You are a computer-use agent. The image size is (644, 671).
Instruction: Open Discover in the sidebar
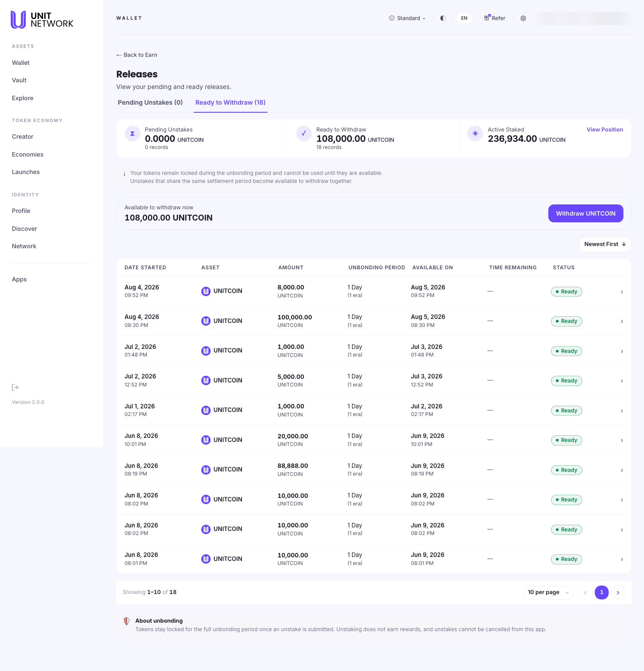[x=24, y=229]
